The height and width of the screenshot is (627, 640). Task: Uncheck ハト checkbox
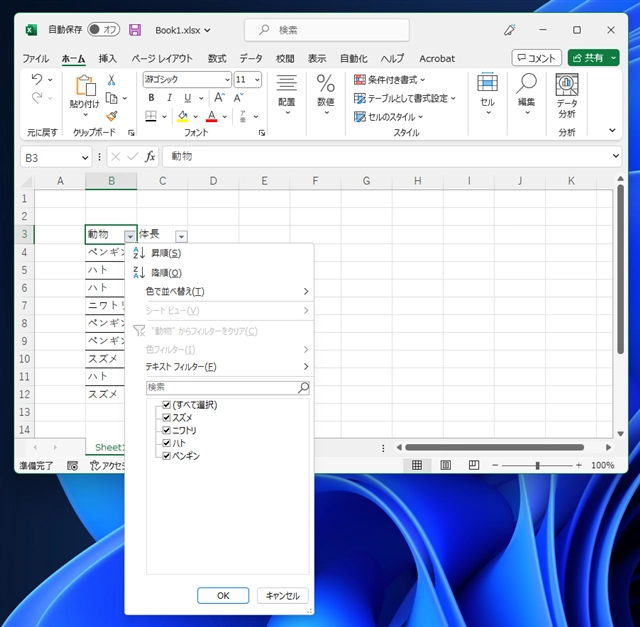[x=166, y=442]
